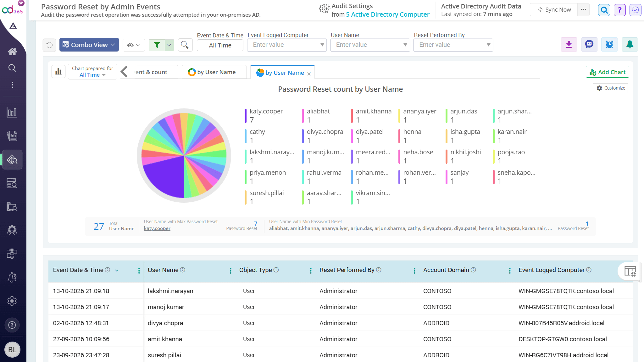Expand the filter dropdown arrow
644x362 pixels.
(169, 45)
